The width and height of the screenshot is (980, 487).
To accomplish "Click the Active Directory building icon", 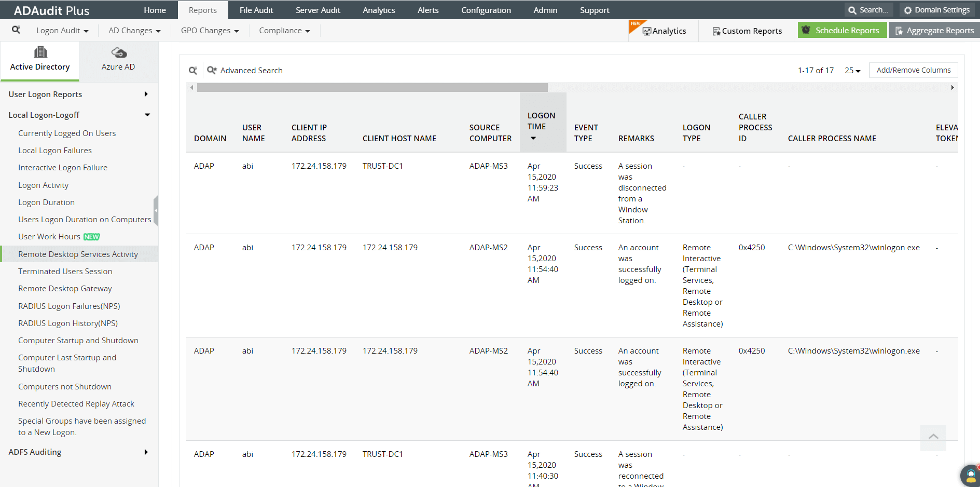I will (40, 52).
